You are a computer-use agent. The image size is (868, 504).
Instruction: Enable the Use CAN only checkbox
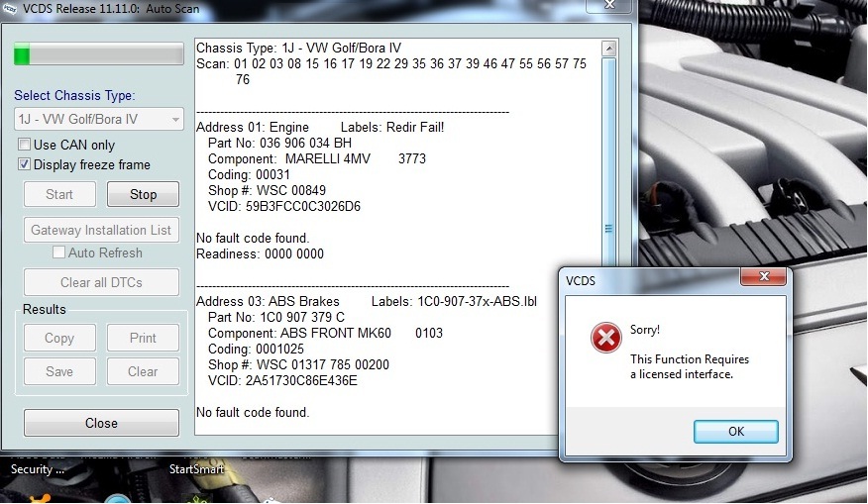(x=24, y=145)
